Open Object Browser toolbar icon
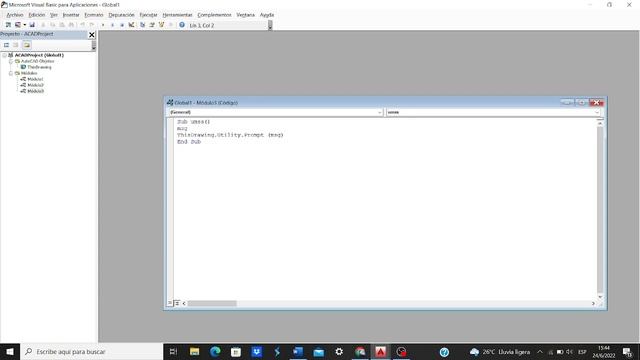 (161, 25)
